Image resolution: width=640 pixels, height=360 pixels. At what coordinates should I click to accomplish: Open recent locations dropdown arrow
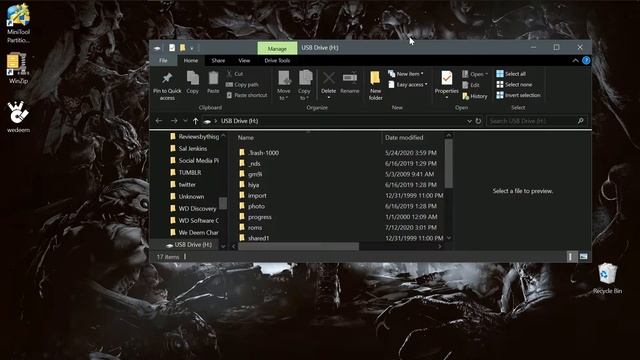[x=185, y=121]
